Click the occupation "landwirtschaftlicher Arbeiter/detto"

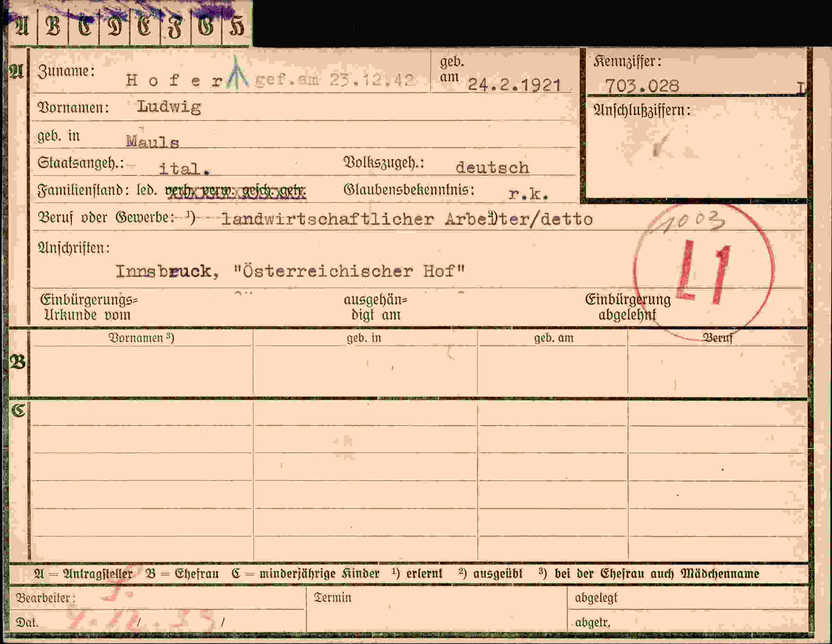407,219
